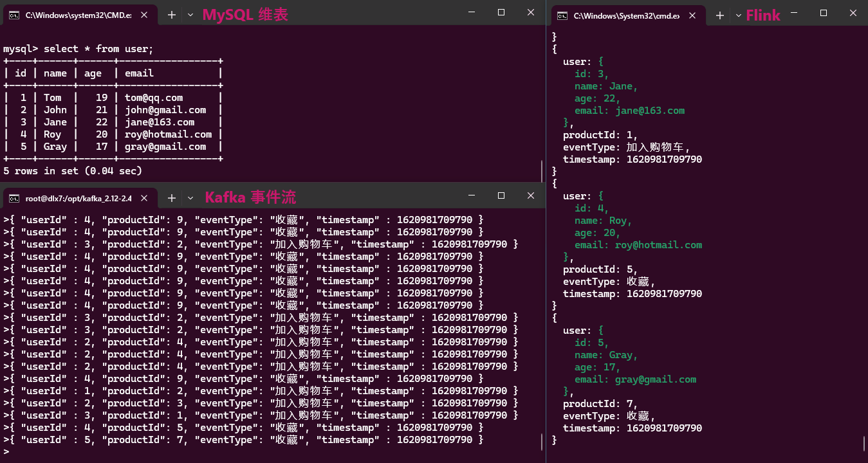Click the terminal icon on the MySQL CMD tab

click(14, 15)
